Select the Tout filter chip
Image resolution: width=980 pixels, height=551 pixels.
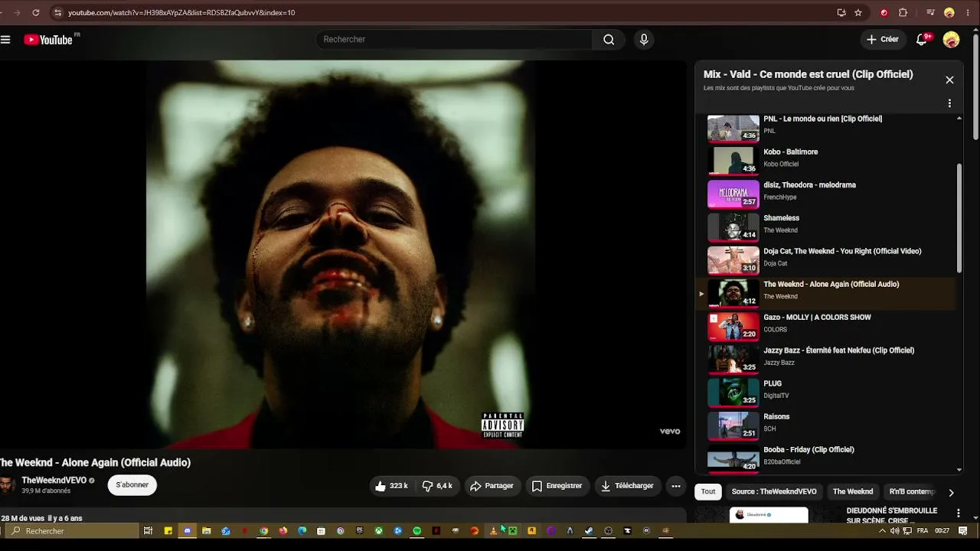pos(708,492)
